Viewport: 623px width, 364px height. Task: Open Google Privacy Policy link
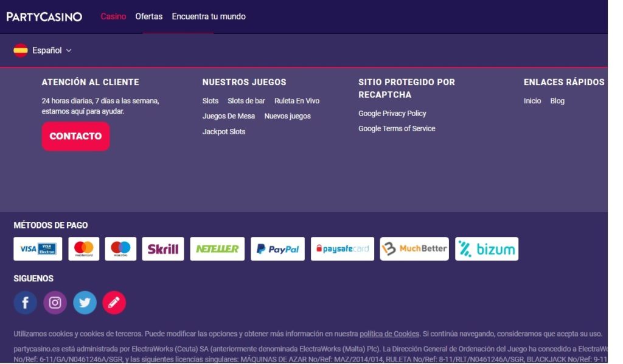coord(392,114)
